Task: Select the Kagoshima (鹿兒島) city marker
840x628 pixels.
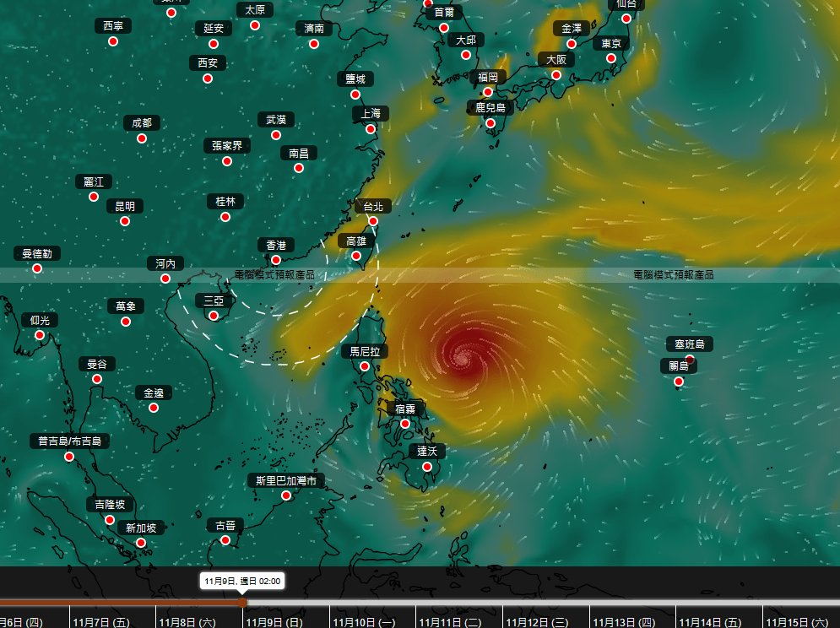Action: point(490,123)
